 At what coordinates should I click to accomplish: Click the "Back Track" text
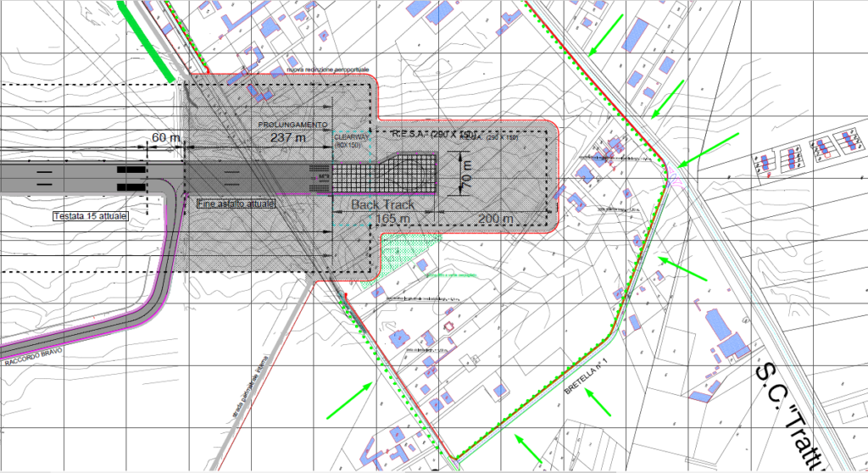[382, 204]
